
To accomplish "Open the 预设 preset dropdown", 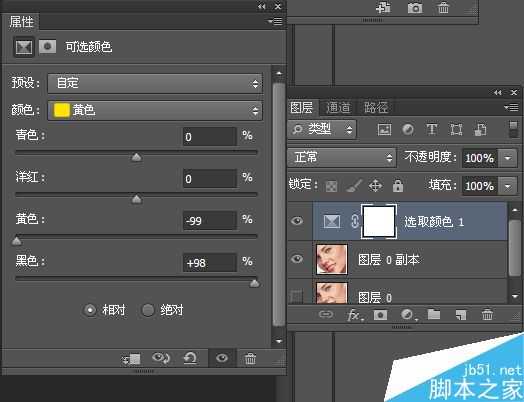I will (x=155, y=83).
